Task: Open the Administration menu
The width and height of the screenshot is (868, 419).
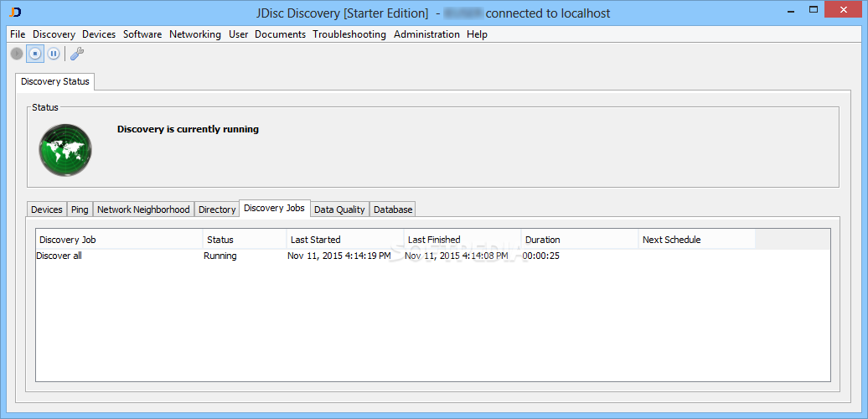Action: pyautogui.click(x=426, y=34)
